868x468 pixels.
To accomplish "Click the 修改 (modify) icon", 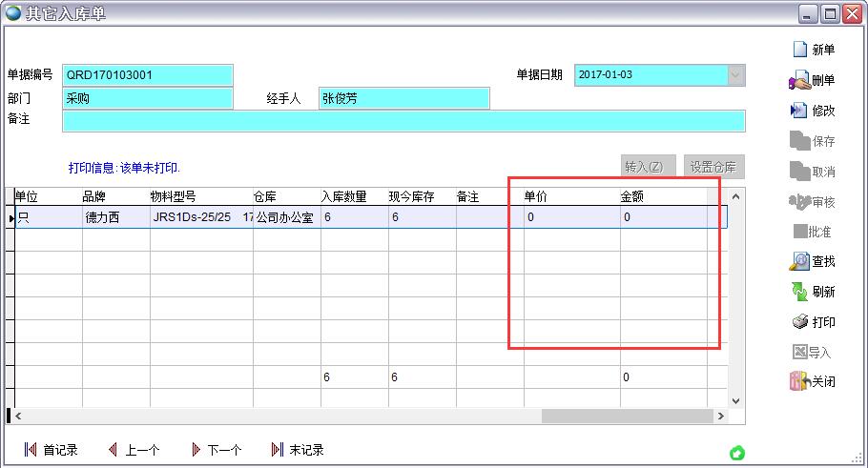I will click(x=799, y=111).
